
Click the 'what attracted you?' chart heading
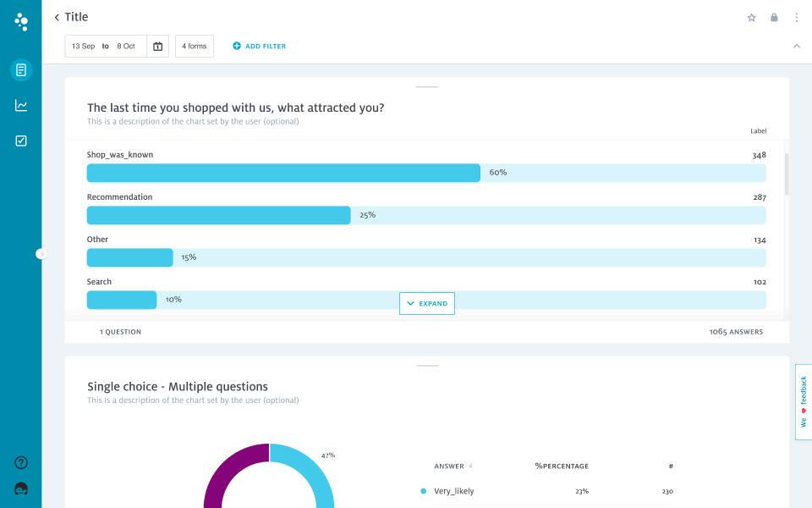(236, 108)
